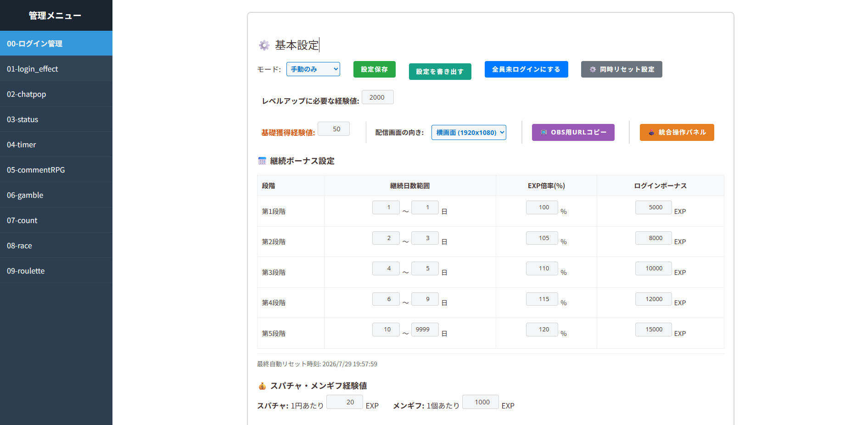Viewport: 868px width, 425px height.
Task: Click the 第1段階 end day field
Action: [x=425, y=207]
